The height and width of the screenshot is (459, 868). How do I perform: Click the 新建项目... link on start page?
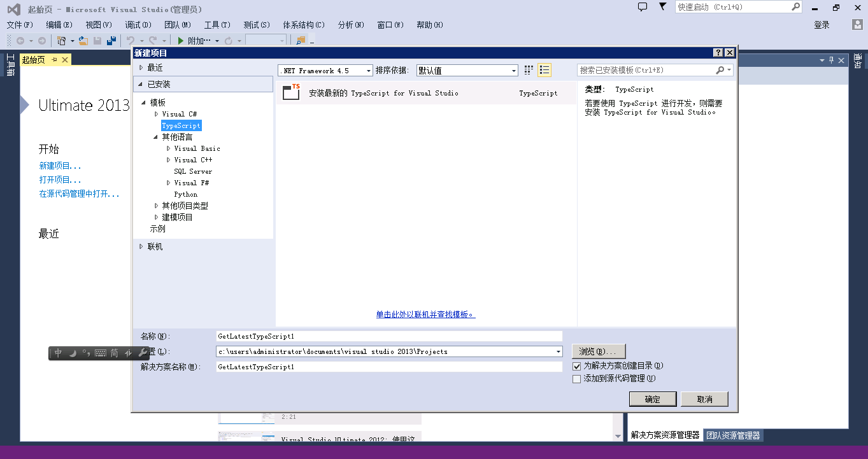tap(60, 166)
